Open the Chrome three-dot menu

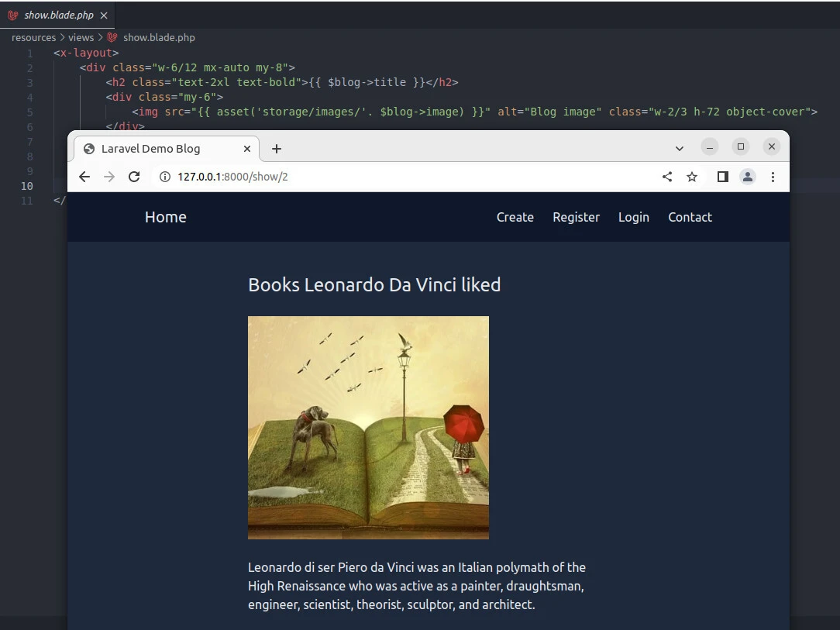(x=773, y=177)
